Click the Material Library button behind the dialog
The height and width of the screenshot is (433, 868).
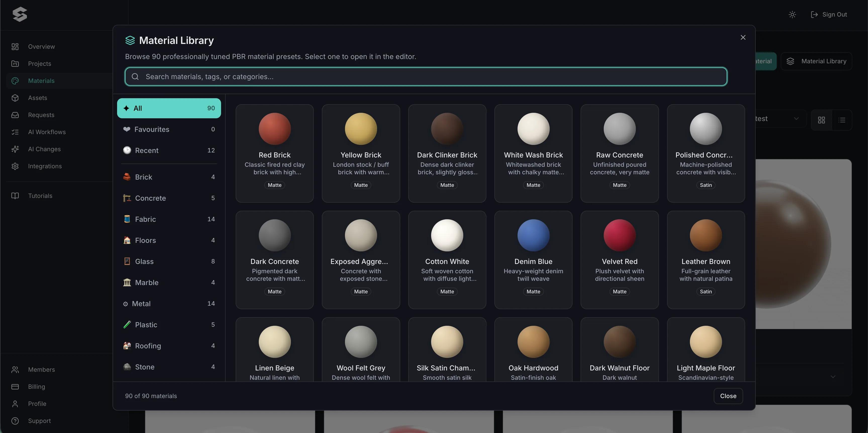[816, 61]
